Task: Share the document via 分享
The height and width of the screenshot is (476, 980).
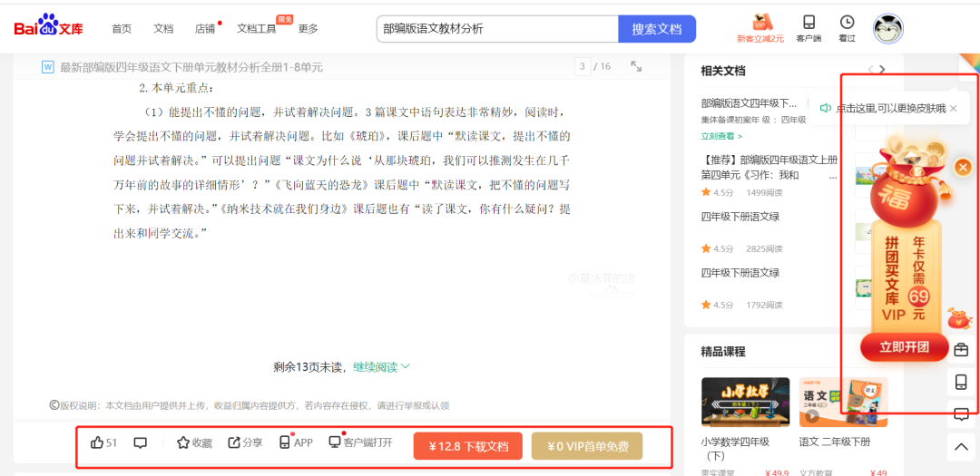Action: tap(246, 442)
